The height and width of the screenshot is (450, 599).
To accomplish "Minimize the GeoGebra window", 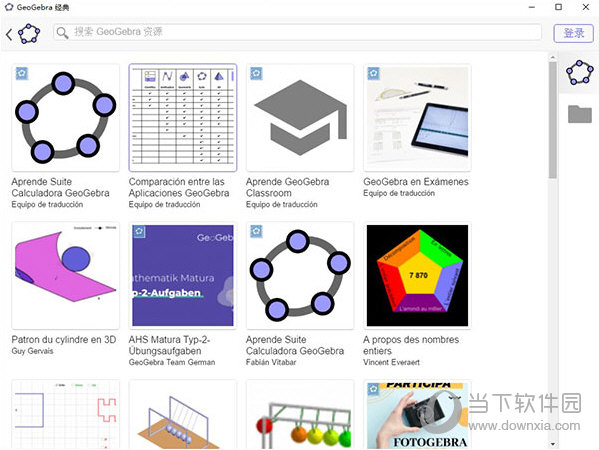I will coord(531,7).
